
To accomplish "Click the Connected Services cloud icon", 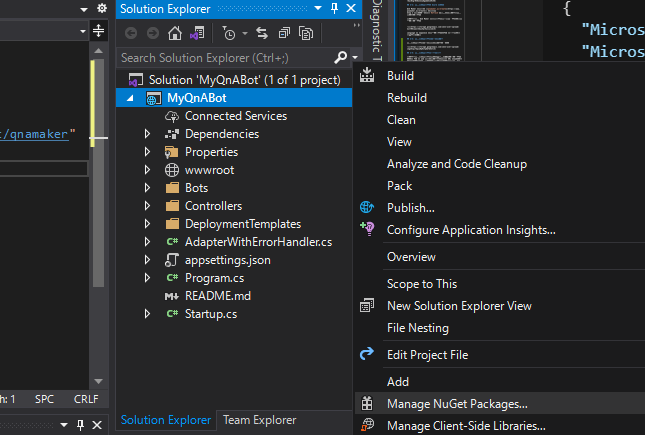I will 172,116.
